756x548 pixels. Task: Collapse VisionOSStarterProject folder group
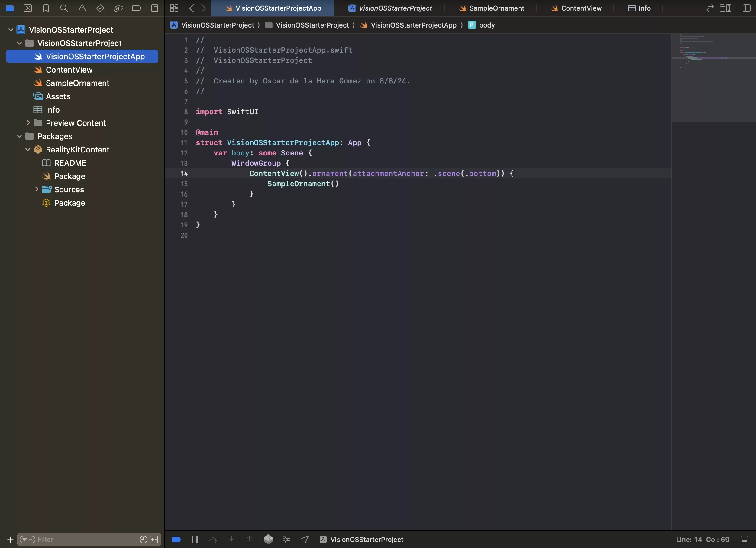[x=19, y=43]
